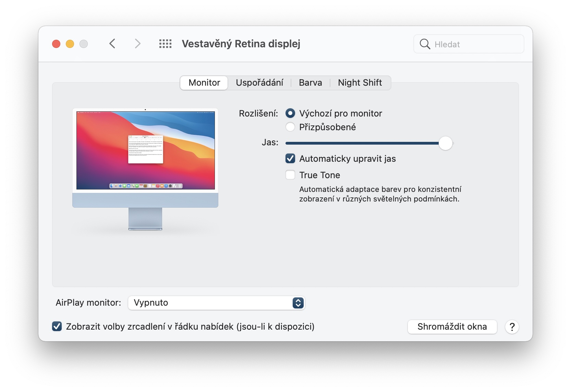
Task: Click the magnifier search icon
Action: [x=425, y=44]
